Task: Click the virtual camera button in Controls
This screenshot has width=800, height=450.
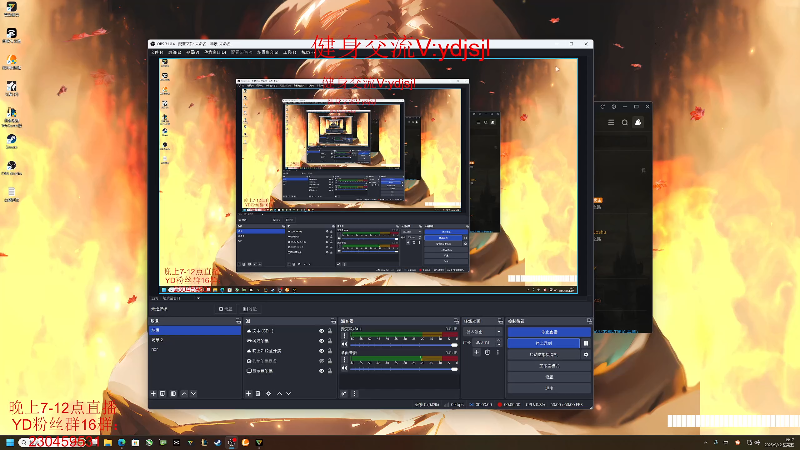Action: coord(543,354)
